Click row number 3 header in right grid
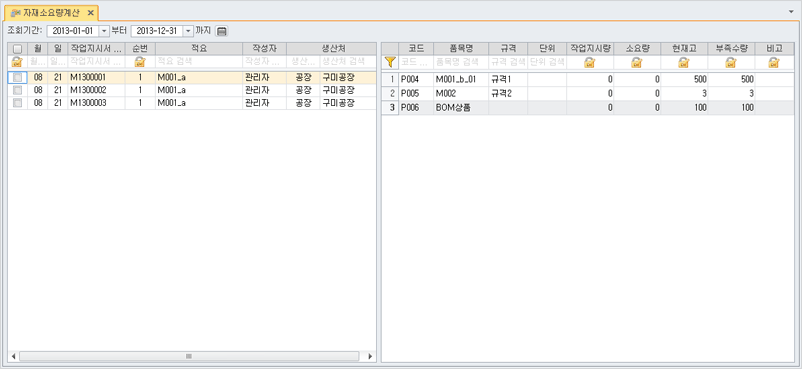 390,108
